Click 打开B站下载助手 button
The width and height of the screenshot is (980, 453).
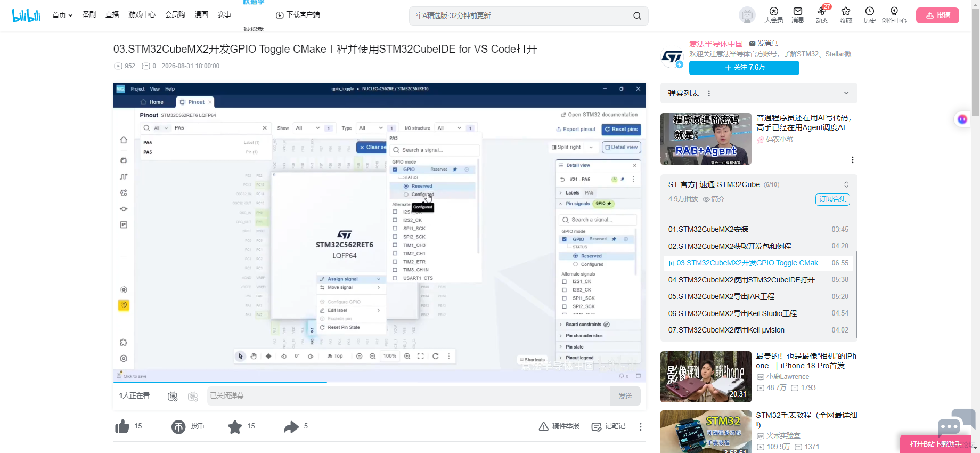[x=936, y=444]
